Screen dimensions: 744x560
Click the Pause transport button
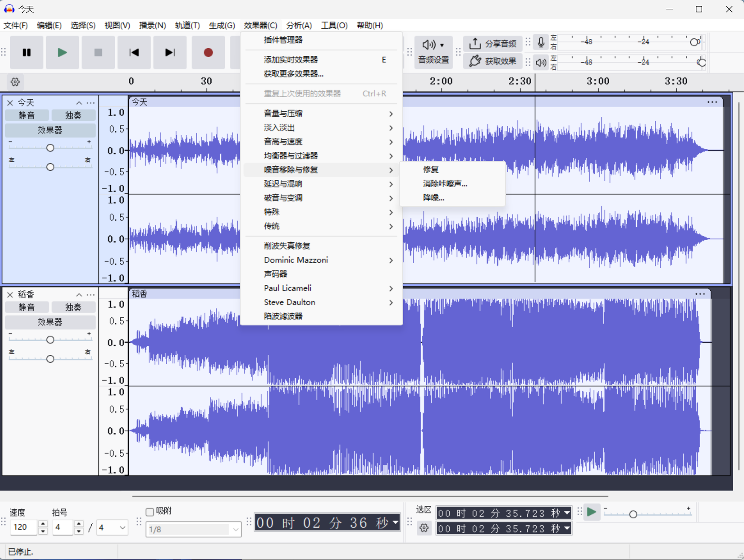tap(26, 52)
